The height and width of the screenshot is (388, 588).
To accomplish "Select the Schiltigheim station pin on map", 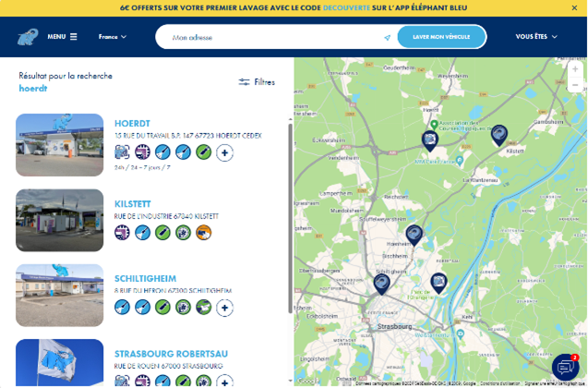I will (x=382, y=284).
